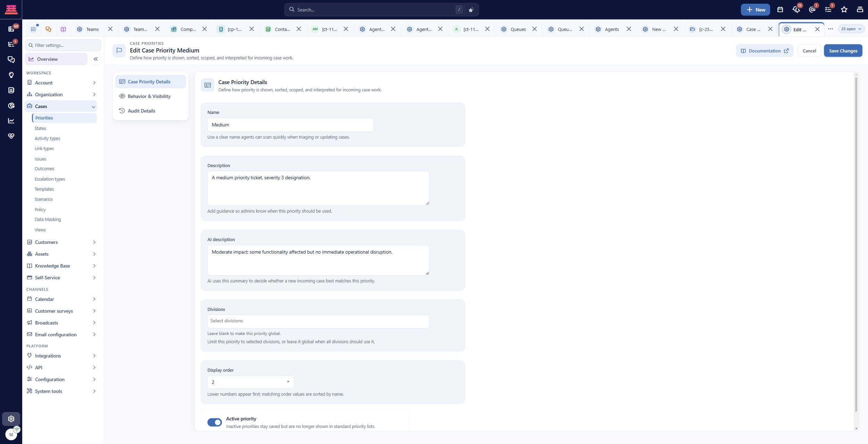Switch to the Audit Details section
Image resolution: width=868 pixels, height=444 pixels.
(x=150, y=111)
